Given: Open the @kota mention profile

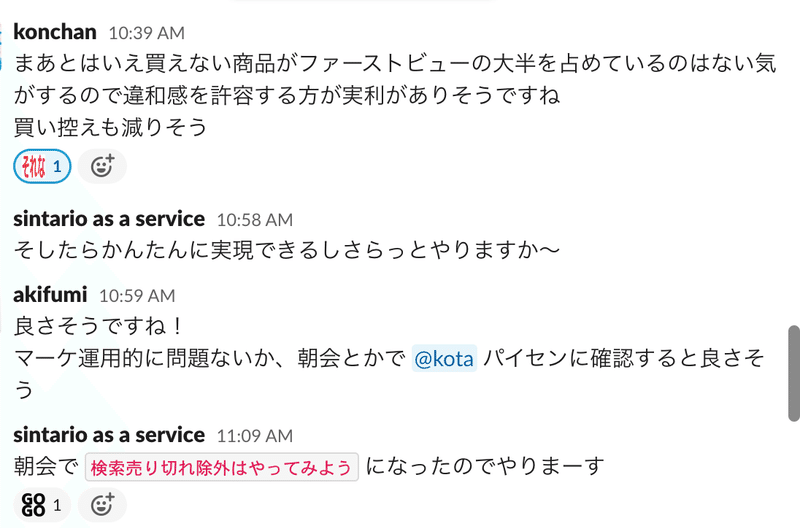Looking at the screenshot, I should (x=444, y=359).
